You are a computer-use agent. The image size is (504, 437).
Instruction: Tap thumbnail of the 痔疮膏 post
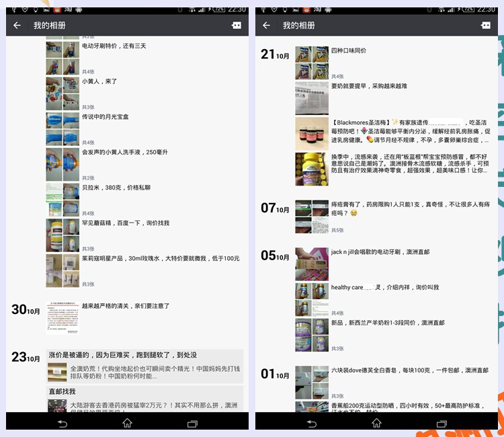312,216
